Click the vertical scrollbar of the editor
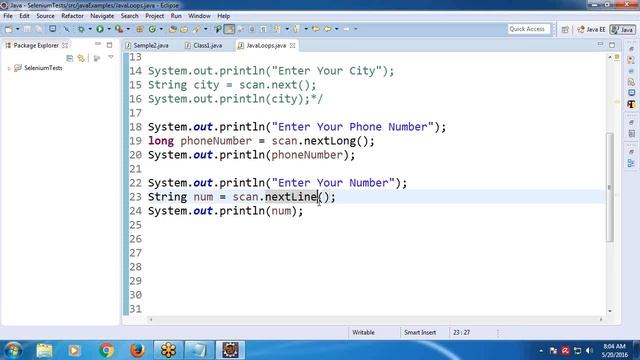Image resolution: width=640 pixels, height=360 pixels. [610, 187]
